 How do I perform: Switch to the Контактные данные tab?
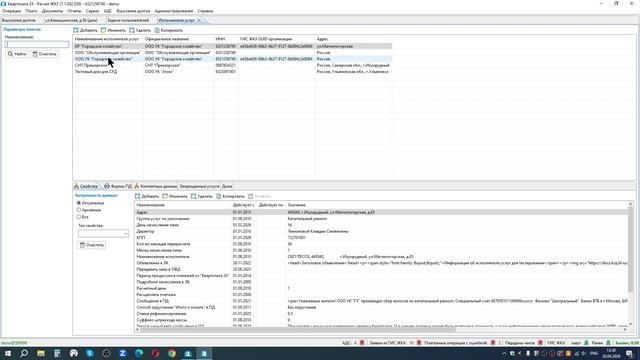click(156, 186)
